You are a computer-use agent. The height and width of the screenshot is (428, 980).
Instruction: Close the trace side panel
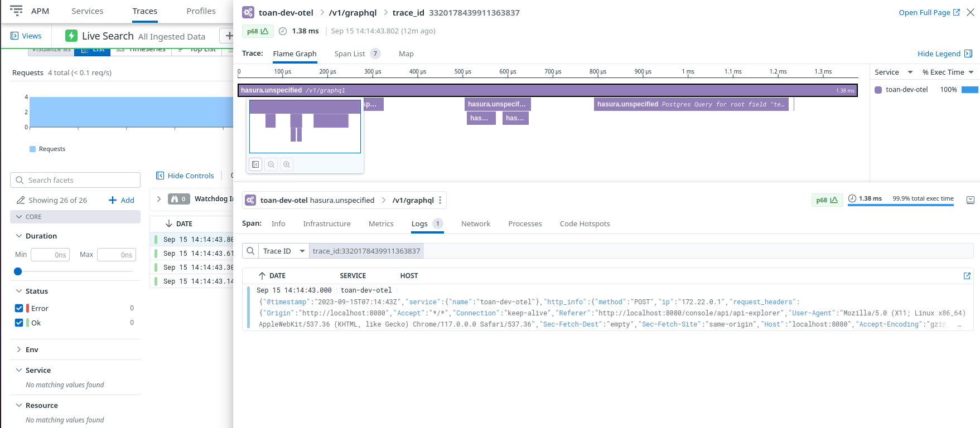(971, 12)
